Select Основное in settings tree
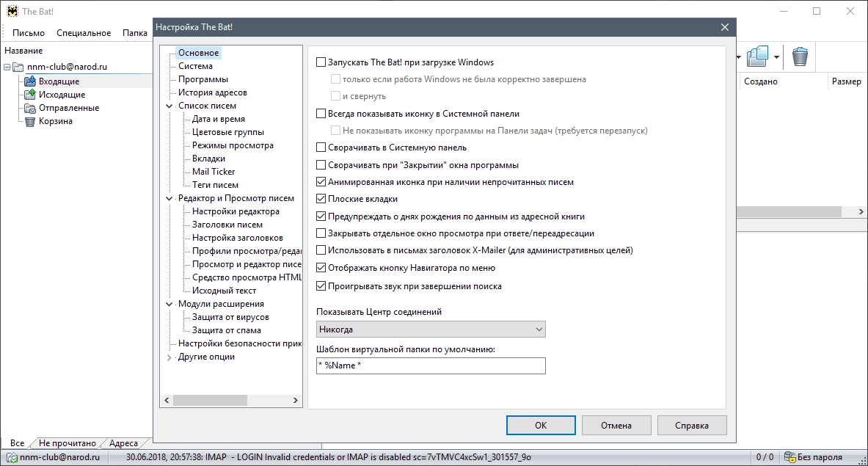Screen dimensions: 868x466 pos(199,53)
